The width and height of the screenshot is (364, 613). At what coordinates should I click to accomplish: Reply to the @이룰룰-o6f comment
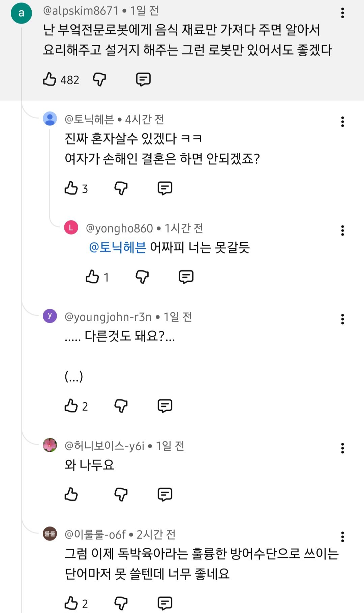click(x=165, y=603)
